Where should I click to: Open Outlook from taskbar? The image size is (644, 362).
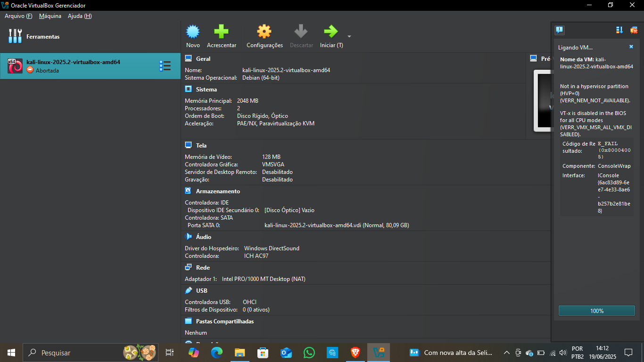(286, 353)
